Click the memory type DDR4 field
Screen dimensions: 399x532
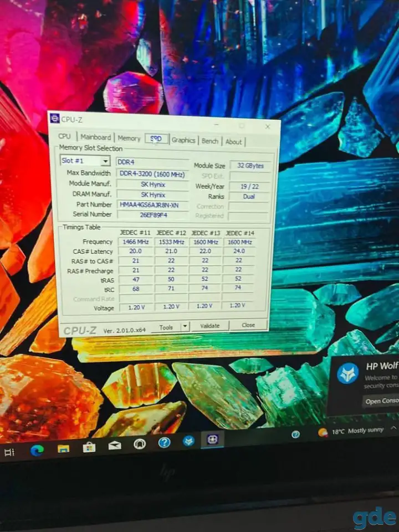(x=153, y=162)
